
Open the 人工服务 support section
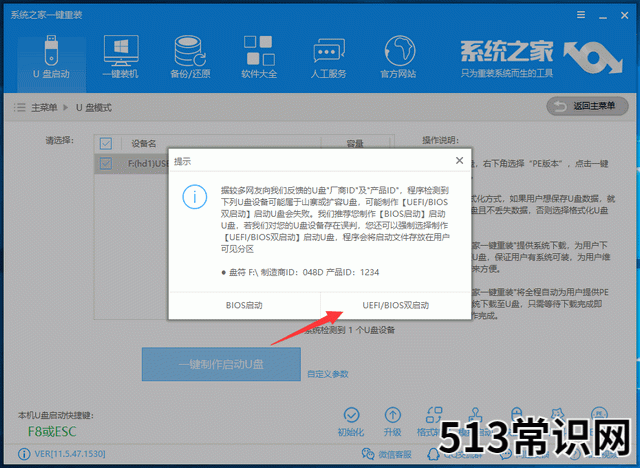(329, 57)
